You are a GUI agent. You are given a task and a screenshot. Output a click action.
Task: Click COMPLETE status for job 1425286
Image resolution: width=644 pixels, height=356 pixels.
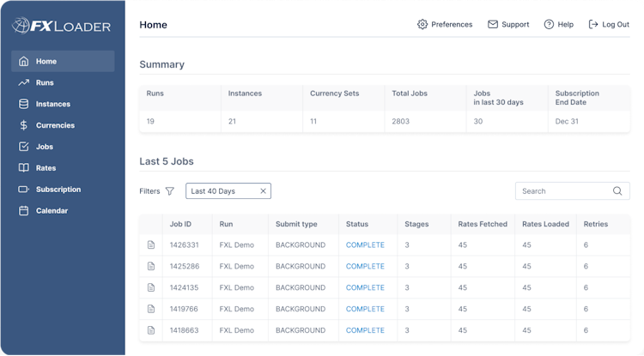click(365, 267)
